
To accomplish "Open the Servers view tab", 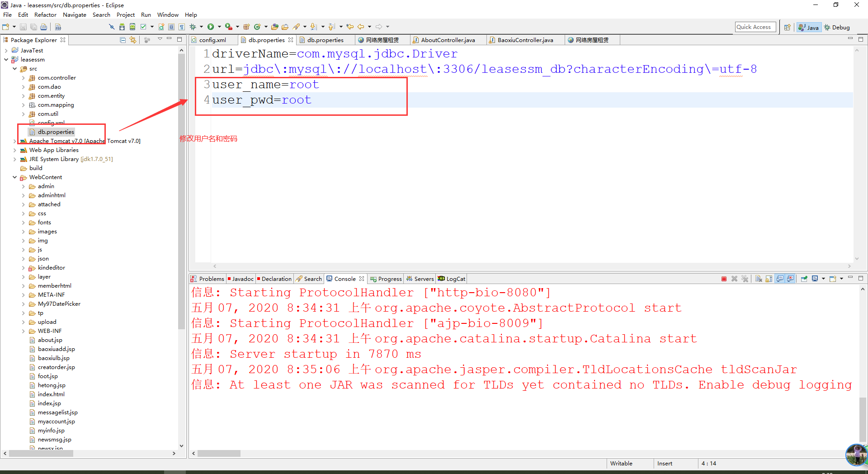I will point(420,279).
